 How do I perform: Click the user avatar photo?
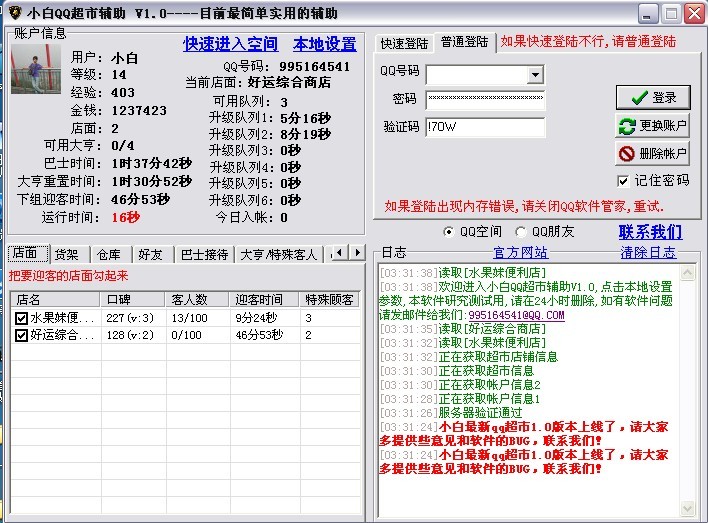36,69
